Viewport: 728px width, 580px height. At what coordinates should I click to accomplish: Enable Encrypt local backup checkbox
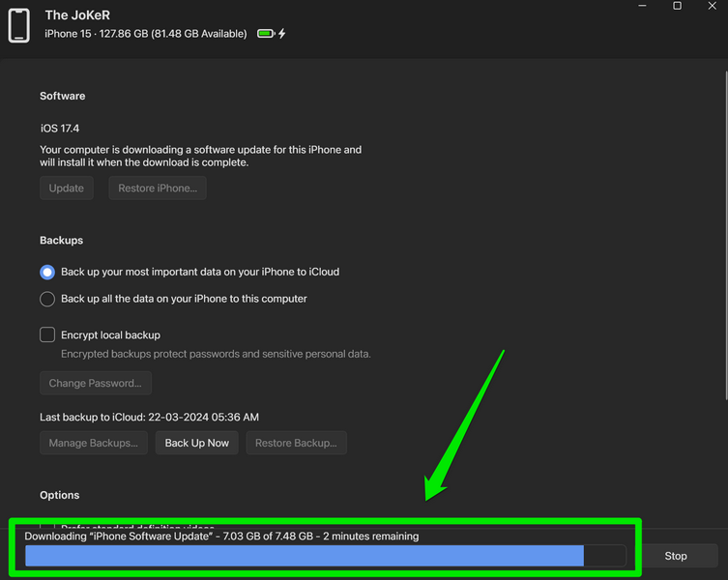(x=47, y=335)
